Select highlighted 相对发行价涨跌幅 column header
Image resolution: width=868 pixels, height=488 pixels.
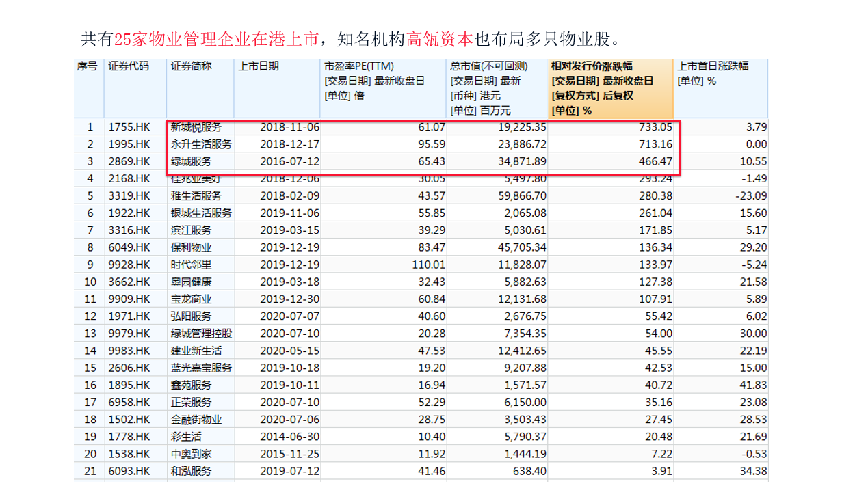coord(592,66)
